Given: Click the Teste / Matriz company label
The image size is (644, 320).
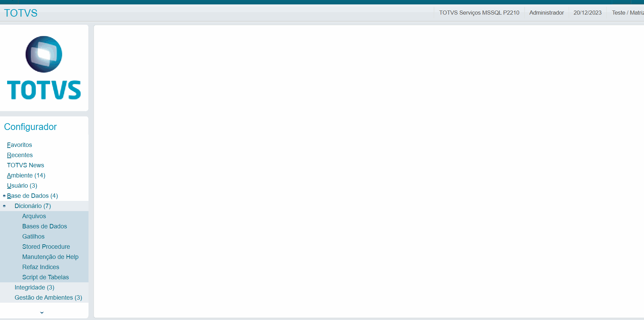Looking at the screenshot, I should coord(628,13).
